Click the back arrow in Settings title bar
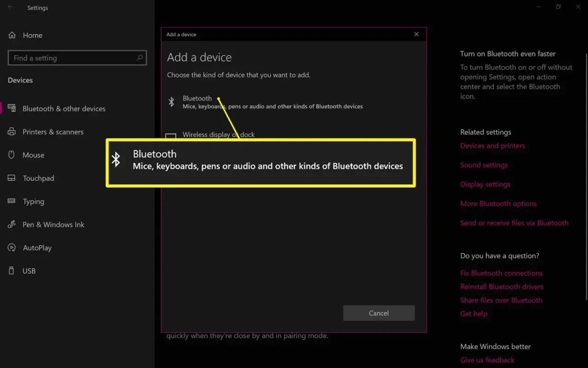Image resolution: width=588 pixels, height=368 pixels. pyautogui.click(x=11, y=7)
